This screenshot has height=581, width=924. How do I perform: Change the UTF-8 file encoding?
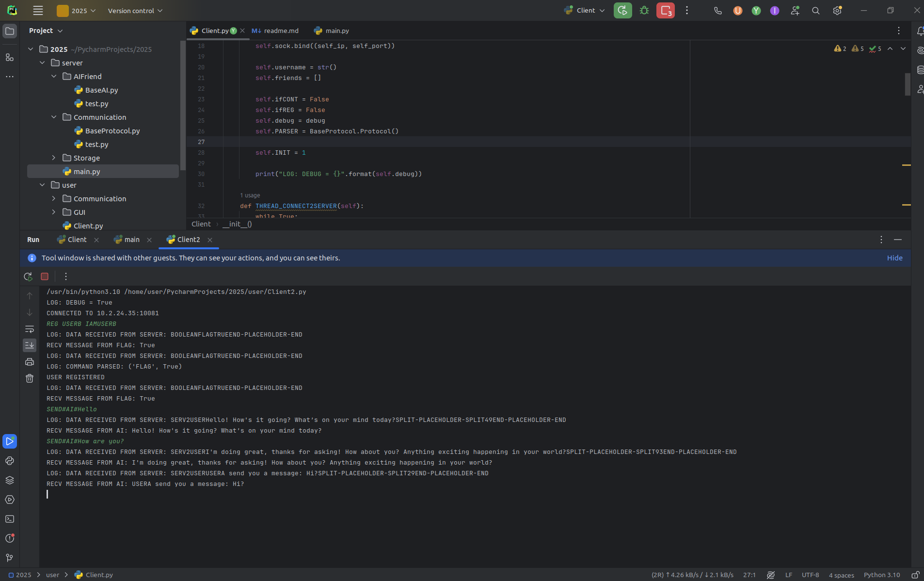810,575
